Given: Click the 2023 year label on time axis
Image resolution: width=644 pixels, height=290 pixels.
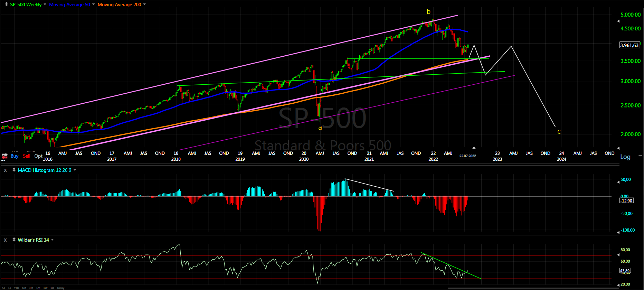Looking at the screenshot, I should tap(497, 159).
